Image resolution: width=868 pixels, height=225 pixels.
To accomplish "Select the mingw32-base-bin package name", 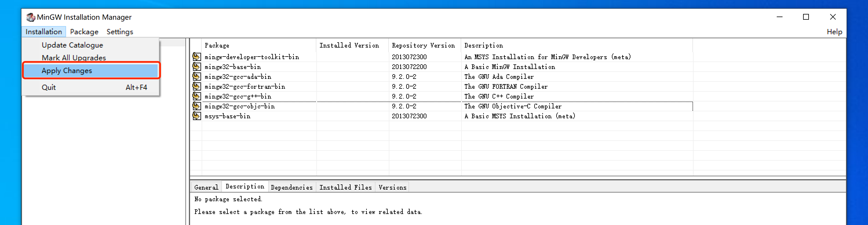I will (232, 66).
